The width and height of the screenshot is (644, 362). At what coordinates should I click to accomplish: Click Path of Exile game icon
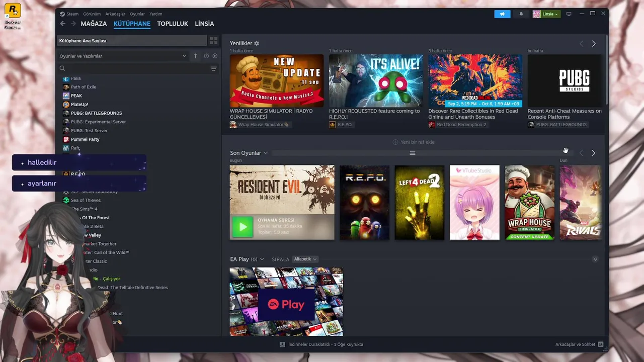[66, 87]
